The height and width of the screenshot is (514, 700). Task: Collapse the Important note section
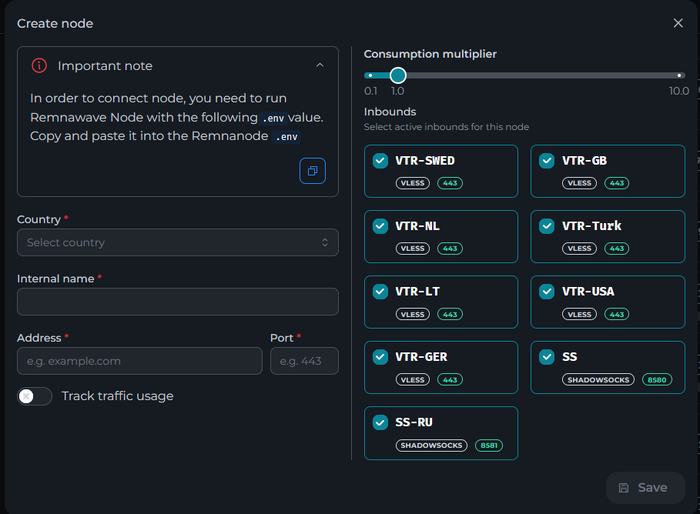pyautogui.click(x=319, y=66)
